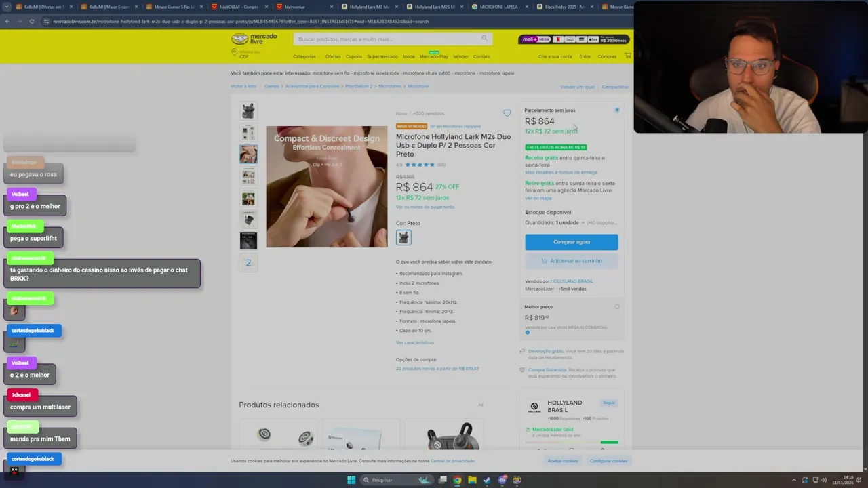Click the Compartilhar link
Viewport: 868px width, 488px height.
pos(615,87)
